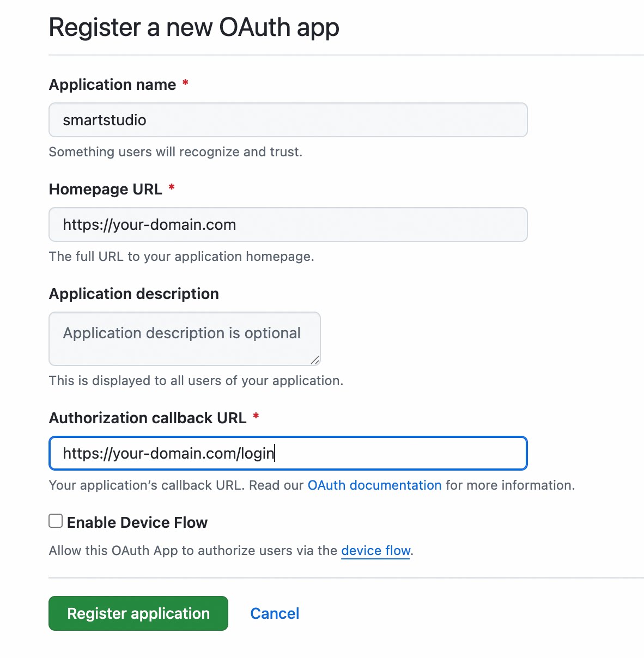Open the OAuth documentation link
The width and height of the screenshot is (644, 658).
pyautogui.click(x=375, y=485)
